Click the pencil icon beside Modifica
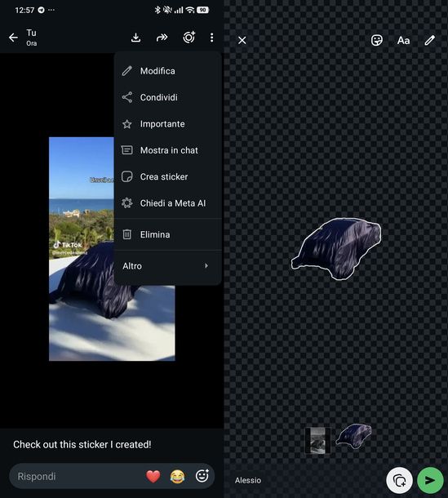Viewport: 448px width, 498px height. [x=127, y=71]
